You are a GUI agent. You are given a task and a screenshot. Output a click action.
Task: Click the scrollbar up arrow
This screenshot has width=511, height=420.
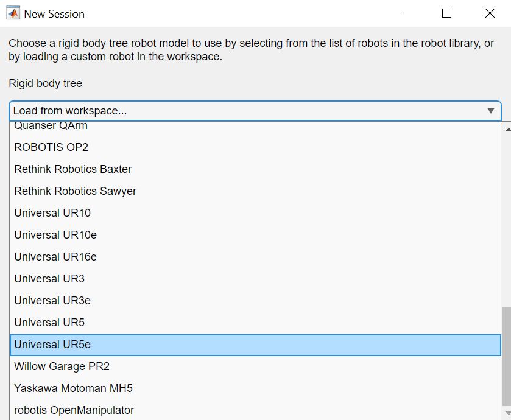click(507, 129)
